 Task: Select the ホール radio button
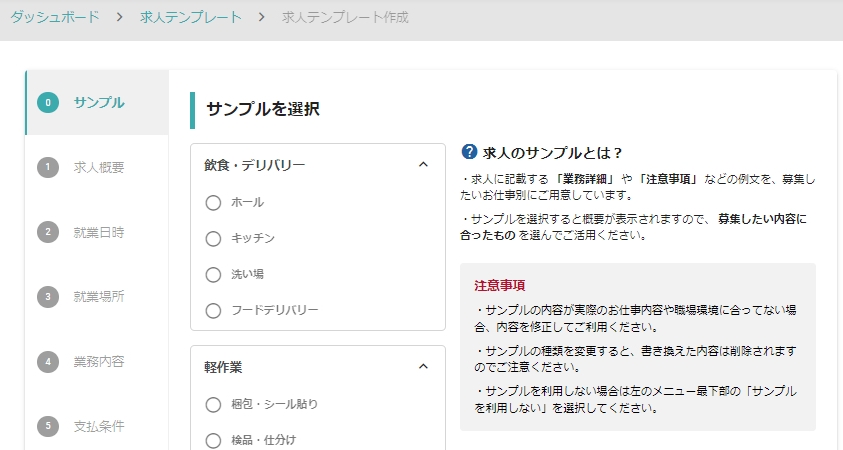(212, 203)
